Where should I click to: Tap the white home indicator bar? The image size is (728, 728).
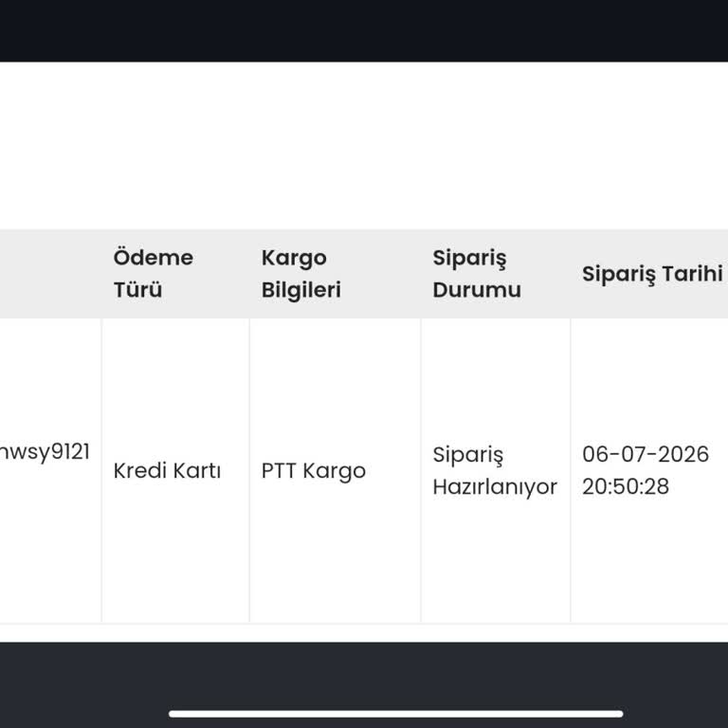[x=395, y=714]
